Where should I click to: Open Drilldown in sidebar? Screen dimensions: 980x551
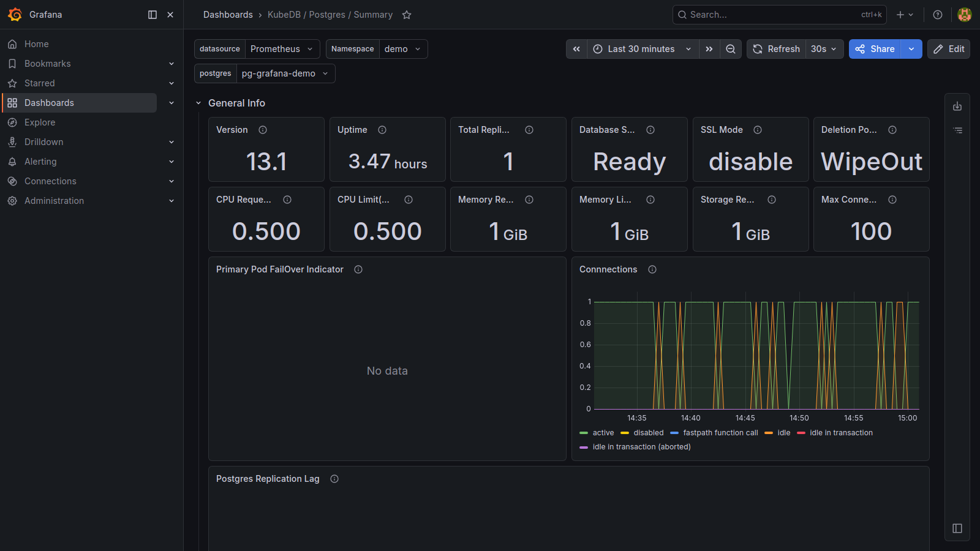tap(44, 142)
